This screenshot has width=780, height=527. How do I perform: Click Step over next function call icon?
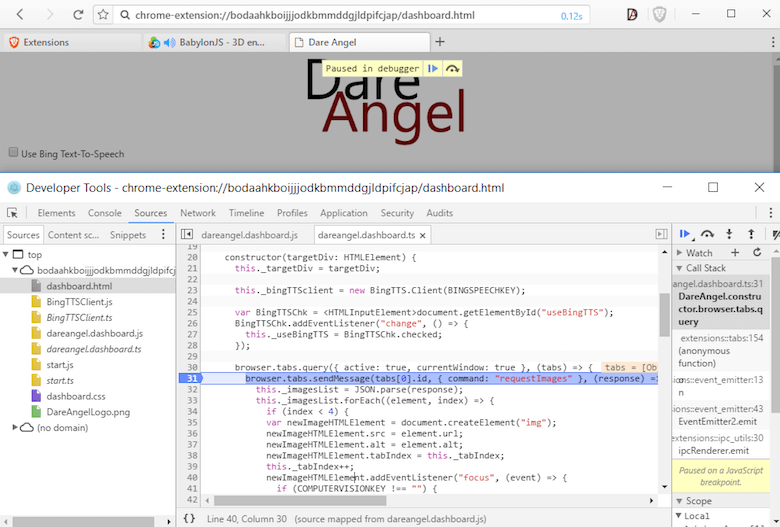(x=707, y=234)
